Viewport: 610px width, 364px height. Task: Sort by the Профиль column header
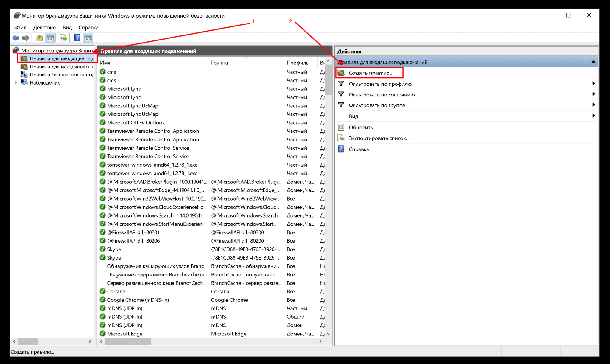click(x=300, y=63)
